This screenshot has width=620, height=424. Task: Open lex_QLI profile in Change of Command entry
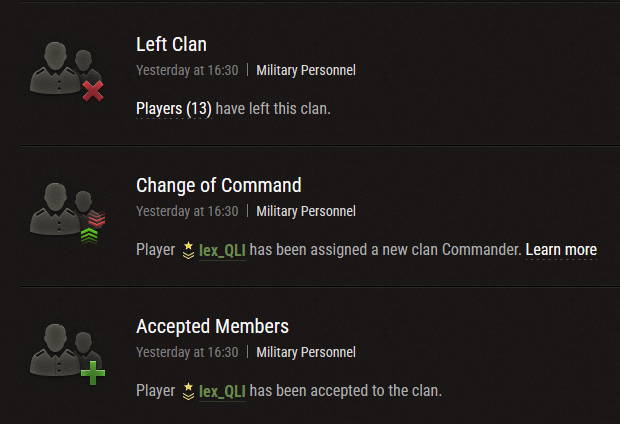point(222,250)
